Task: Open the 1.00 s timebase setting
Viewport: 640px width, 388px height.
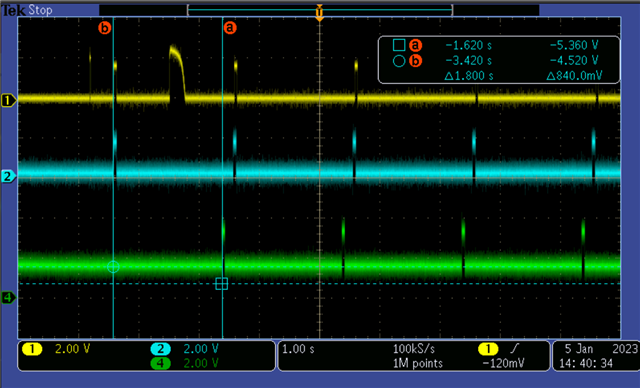Action: click(x=298, y=349)
